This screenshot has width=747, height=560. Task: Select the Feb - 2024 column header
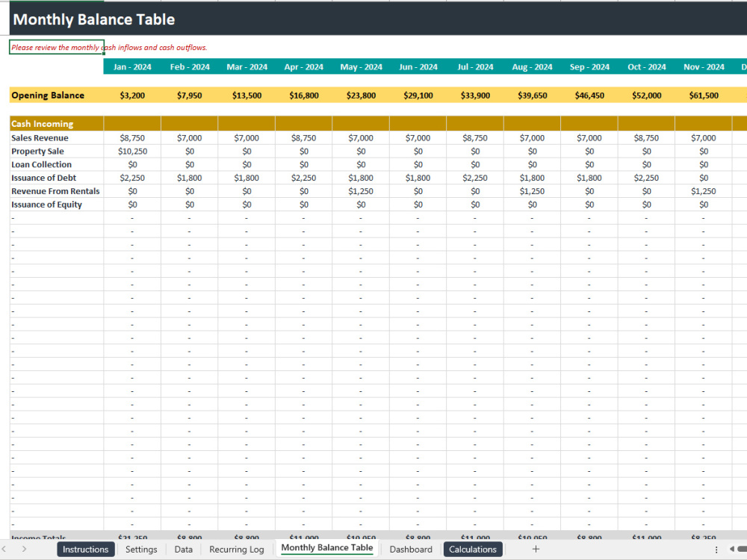click(x=190, y=66)
